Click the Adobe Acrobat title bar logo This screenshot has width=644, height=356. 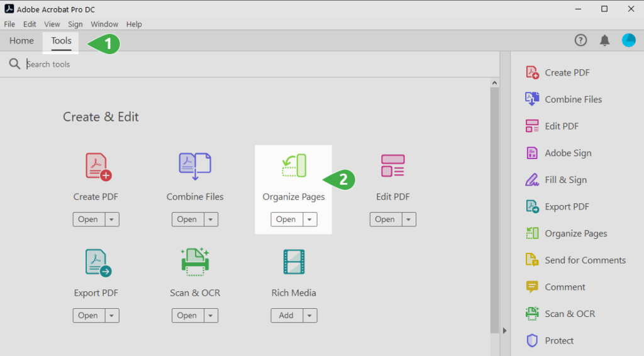tap(9, 9)
